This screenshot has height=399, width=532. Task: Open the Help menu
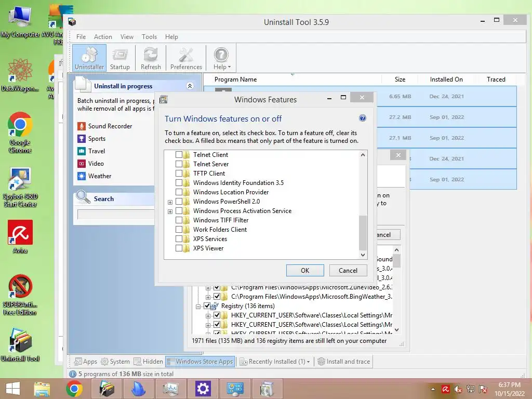171,37
